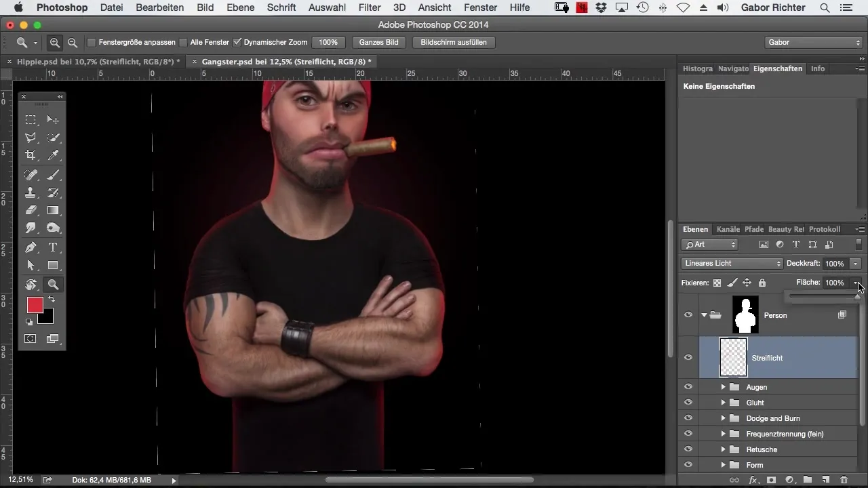Select the Path Selection tool
Image resolution: width=868 pixels, height=488 pixels.
click(31, 265)
